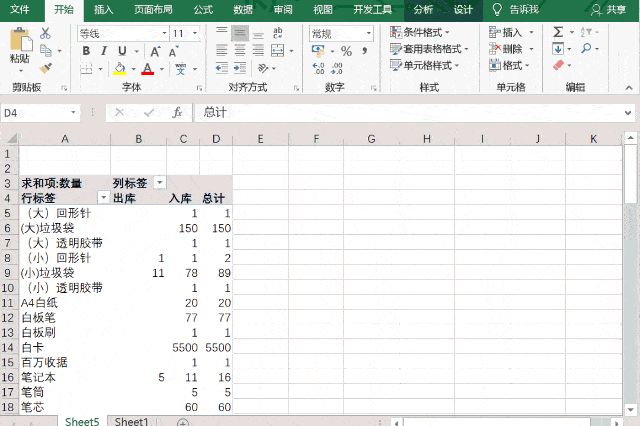Increase decimal places
640x426 pixels.
click(318, 69)
